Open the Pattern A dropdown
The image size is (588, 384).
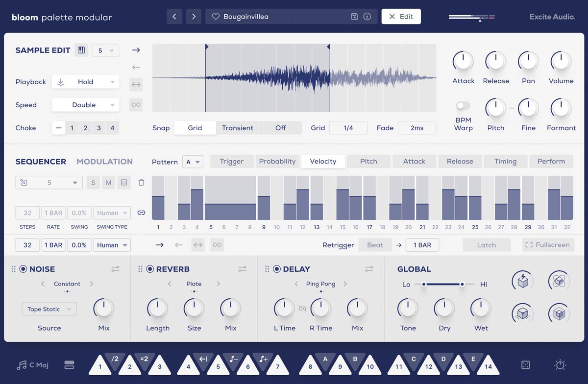pyautogui.click(x=193, y=162)
